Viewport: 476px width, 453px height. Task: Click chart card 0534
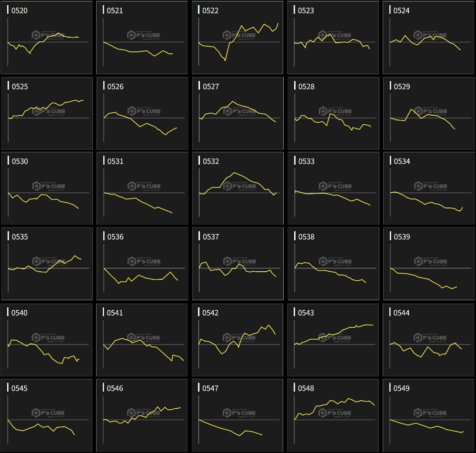428,188
